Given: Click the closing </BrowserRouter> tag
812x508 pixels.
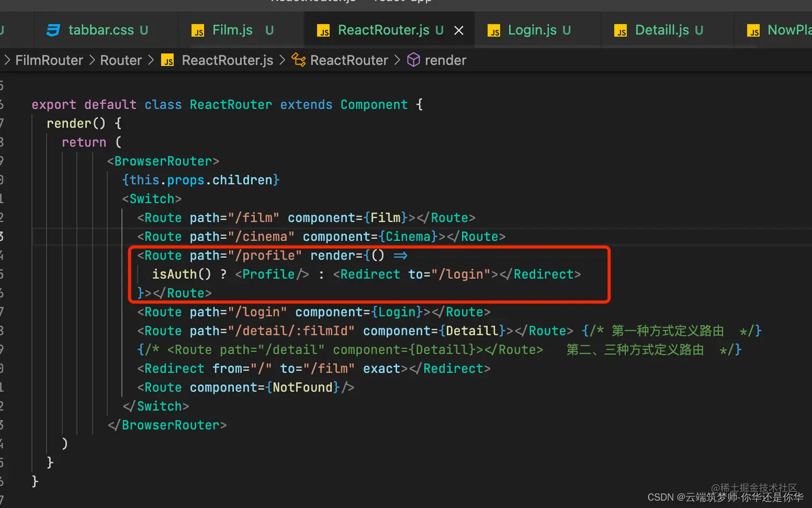Looking at the screenshot, I should [167, 425].
